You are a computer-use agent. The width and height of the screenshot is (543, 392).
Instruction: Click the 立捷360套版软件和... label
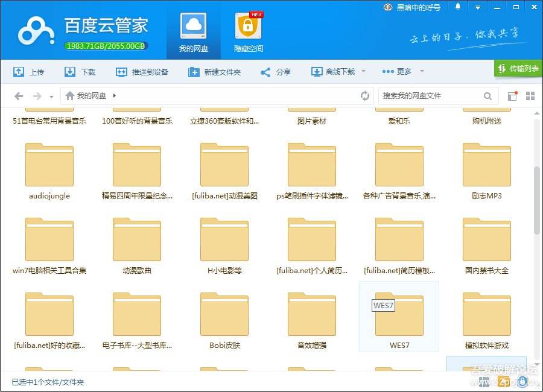(x=224, y=121)
